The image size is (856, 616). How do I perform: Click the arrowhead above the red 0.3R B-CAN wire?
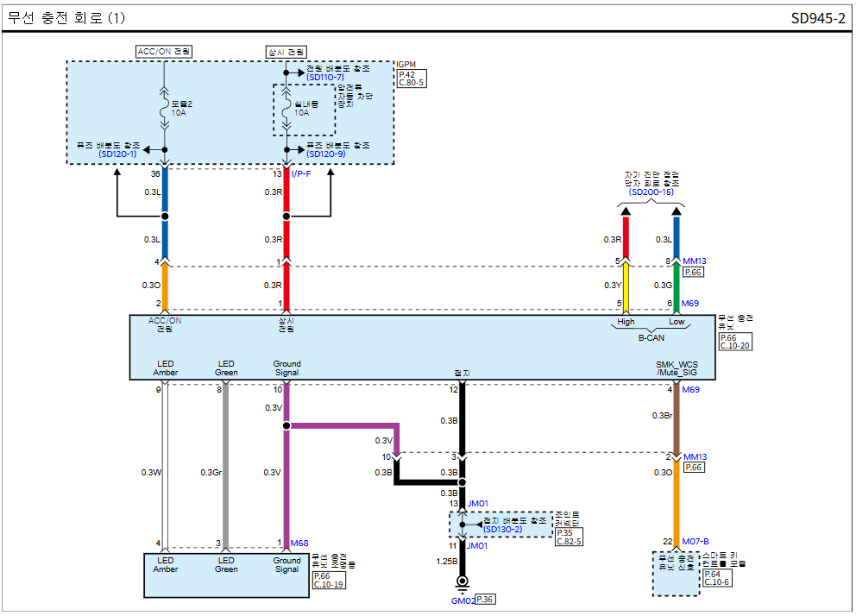tap(626, 211)
